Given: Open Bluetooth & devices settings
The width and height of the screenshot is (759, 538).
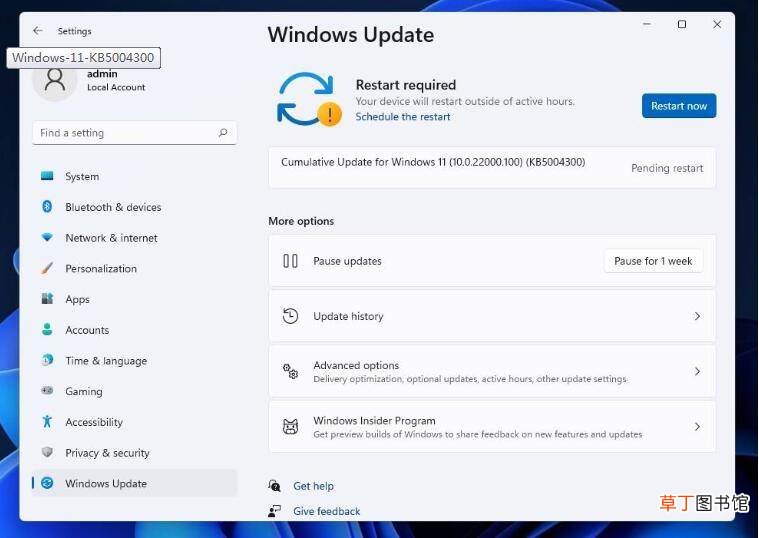Looking at the screenshot, I should pos(135,207).
